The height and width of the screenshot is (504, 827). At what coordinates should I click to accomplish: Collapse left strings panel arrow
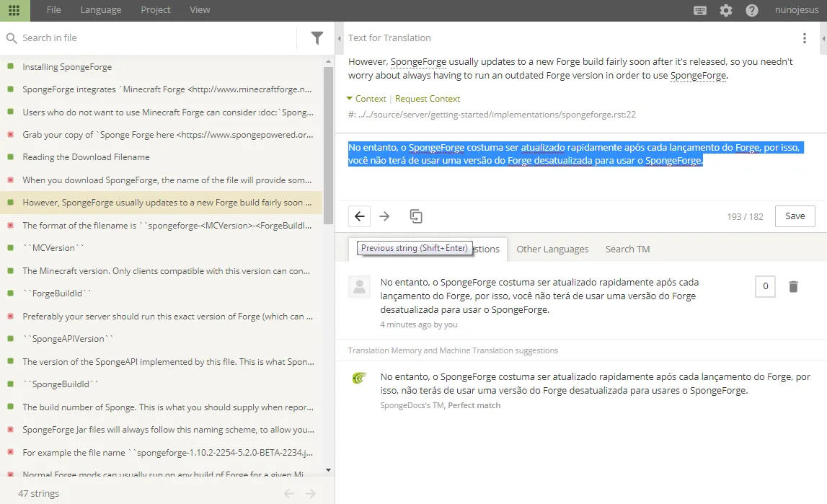coord(339,38)
